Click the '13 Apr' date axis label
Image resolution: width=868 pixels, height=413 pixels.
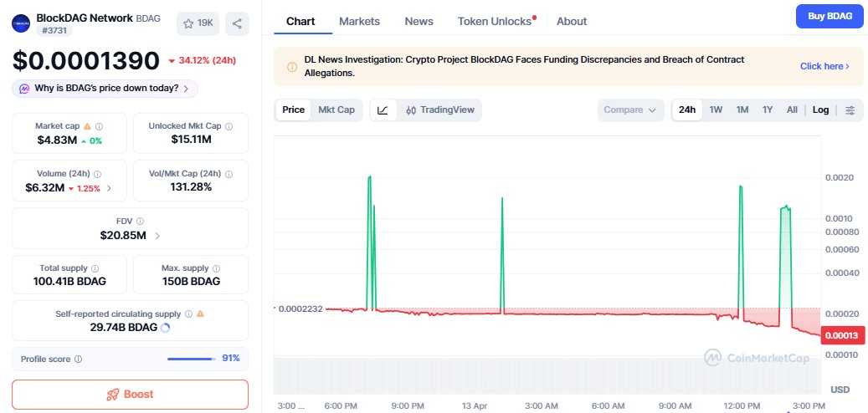pos(473,405)
